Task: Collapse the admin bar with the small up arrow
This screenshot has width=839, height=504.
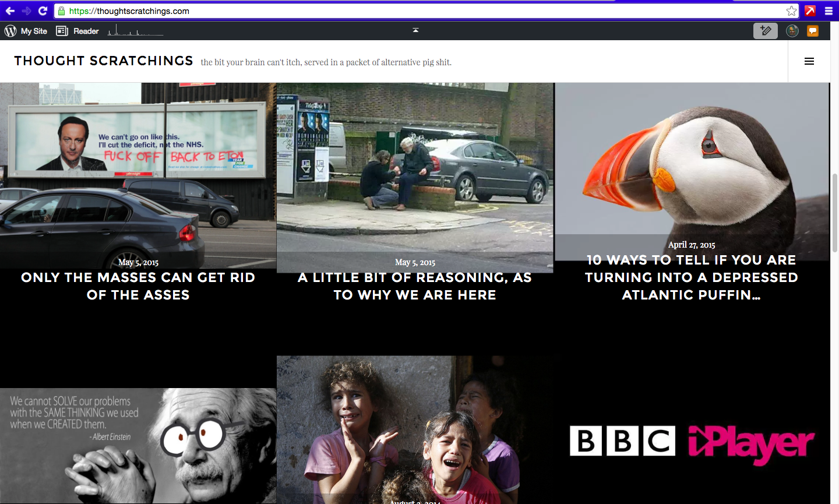Action: tap(415, 30)
